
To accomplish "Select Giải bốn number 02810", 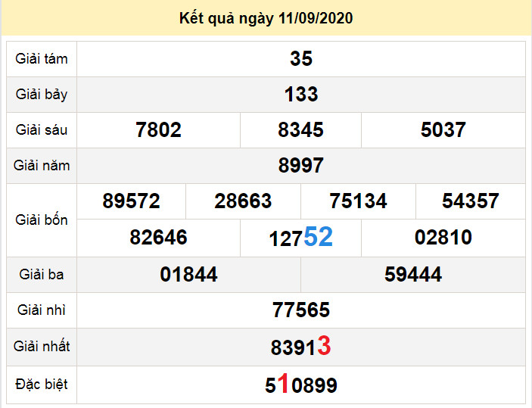I will [443, 237].
